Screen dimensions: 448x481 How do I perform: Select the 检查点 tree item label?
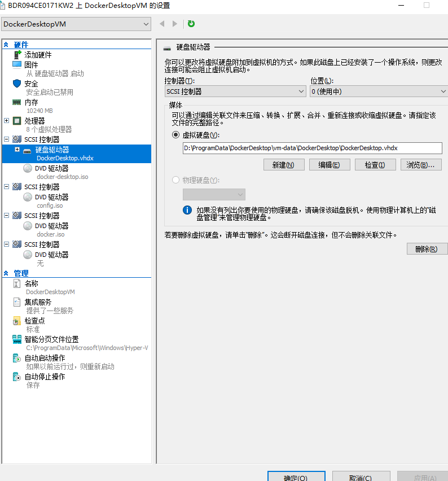coord(34,321)
